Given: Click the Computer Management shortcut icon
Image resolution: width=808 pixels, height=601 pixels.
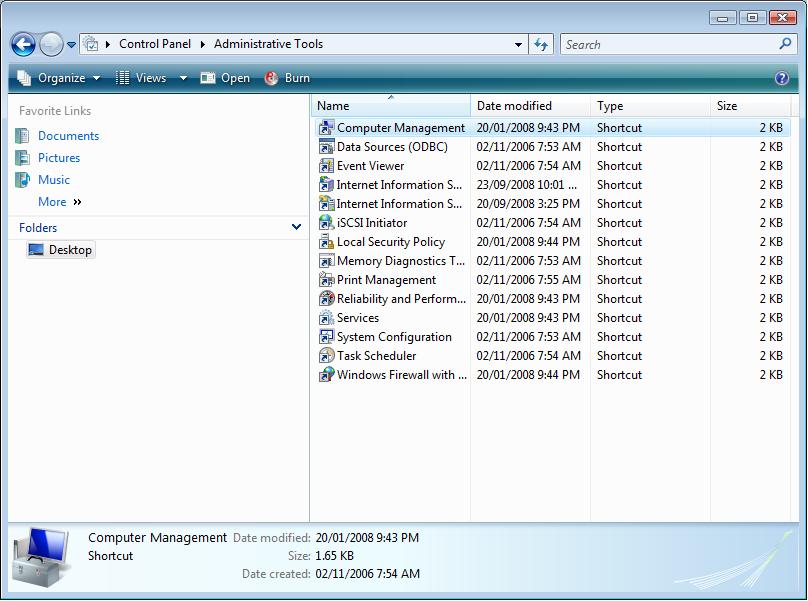Looking at the screenshot, I should pyautogui.click(x=326, y=127).
